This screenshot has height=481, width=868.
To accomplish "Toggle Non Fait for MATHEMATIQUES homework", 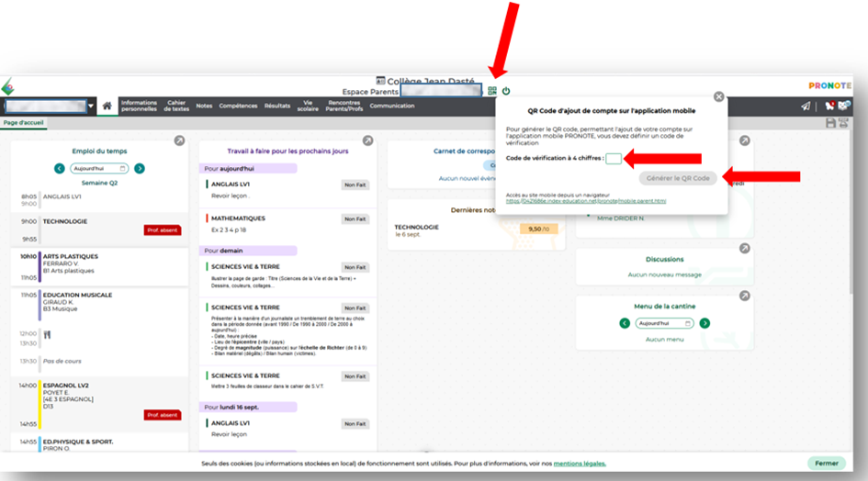I will [x=355, y=218].
